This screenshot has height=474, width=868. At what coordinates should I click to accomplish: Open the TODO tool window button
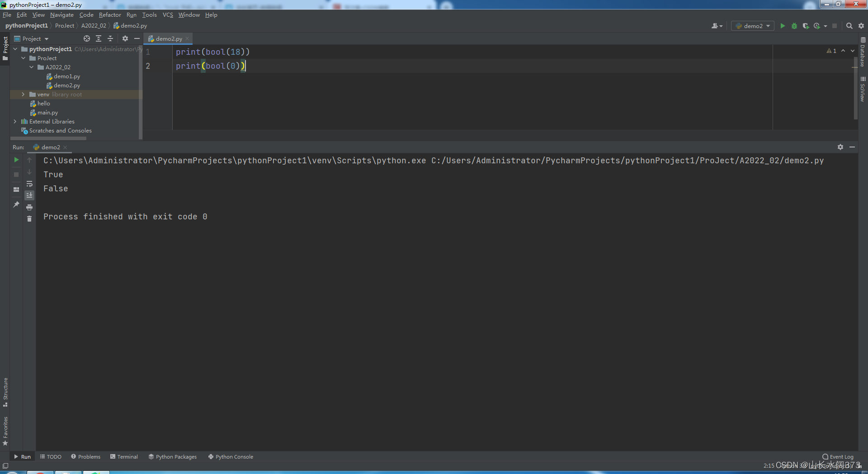(51, 456)
